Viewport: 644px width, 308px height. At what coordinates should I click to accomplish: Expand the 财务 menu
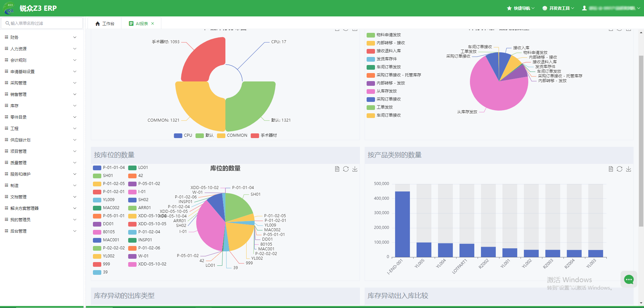tap(42, 37)
